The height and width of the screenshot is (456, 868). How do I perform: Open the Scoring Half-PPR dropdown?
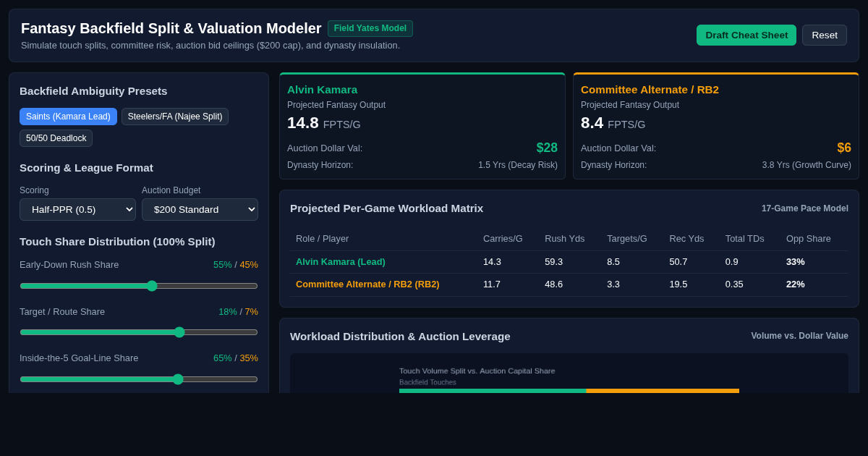pyautogui.click(x=77, y=209)
